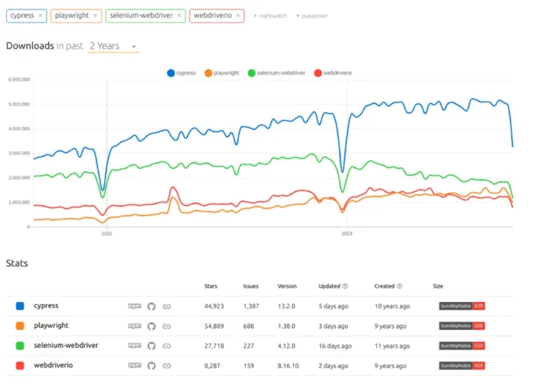Screen dimensions: 549x392
Task: Select selenium-webdriver updated 16 days ago
Action: 335,346
